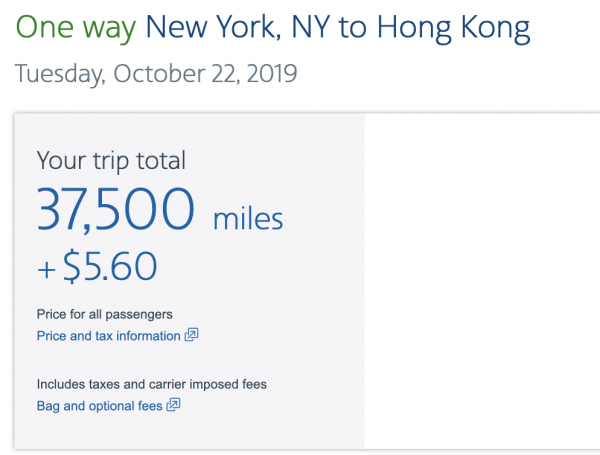The height and width of the screenshot is (455, 600).
Task: Click the "Includes taxes and carrier imposed fees" note
Action: coord(151,384)
